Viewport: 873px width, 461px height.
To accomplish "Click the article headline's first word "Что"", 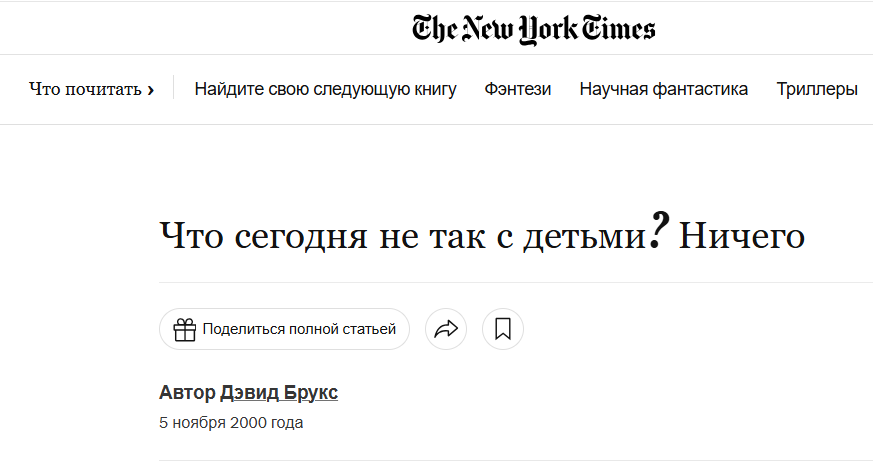I will click(x=192, y=237).
